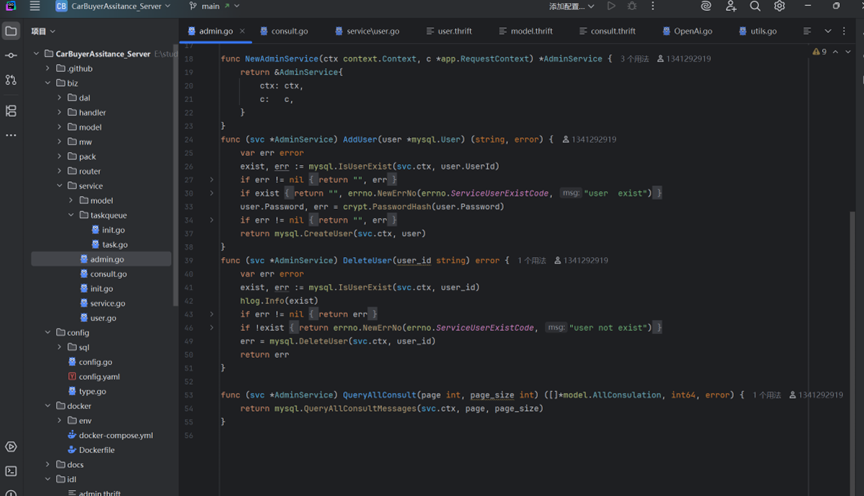864x496 pixels.
Task: Select admin.go in the project tree
Action: pos(101,259)
